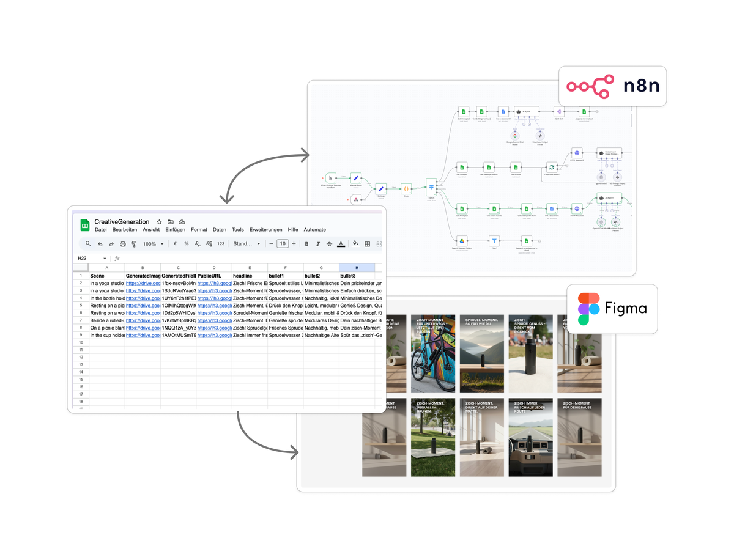Follow the drive.goo link in row 2
734x560 pixels.
(x=143, y=283)
